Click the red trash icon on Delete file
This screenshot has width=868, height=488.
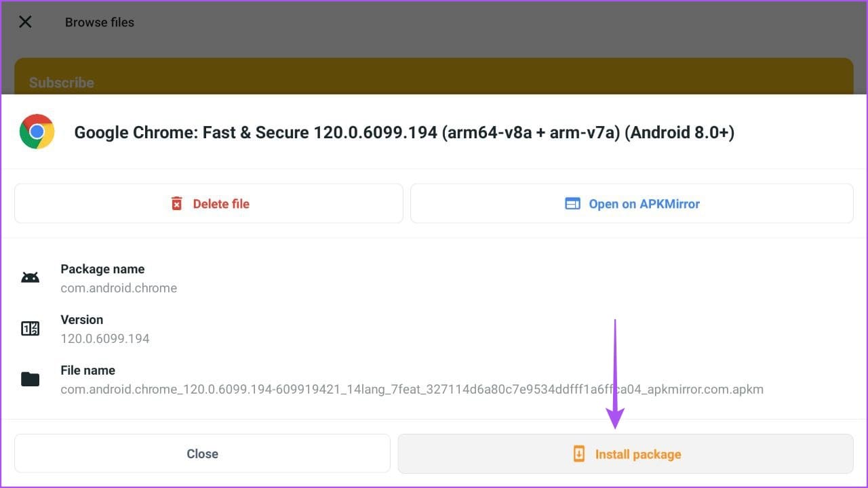[176, 203]
